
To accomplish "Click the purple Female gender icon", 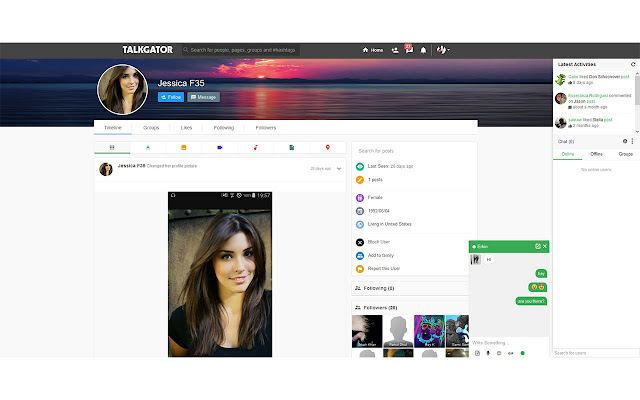I will (360, 198).
